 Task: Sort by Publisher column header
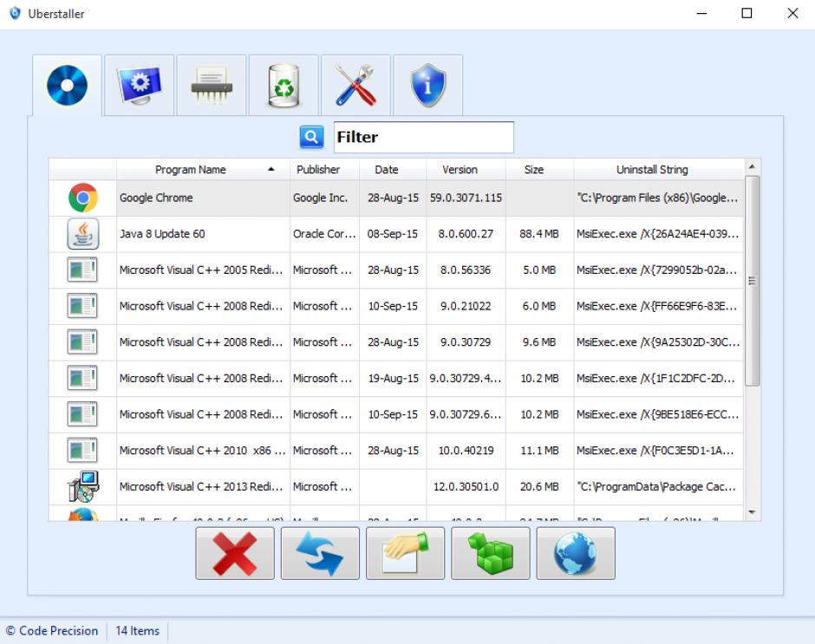[324, 169]
